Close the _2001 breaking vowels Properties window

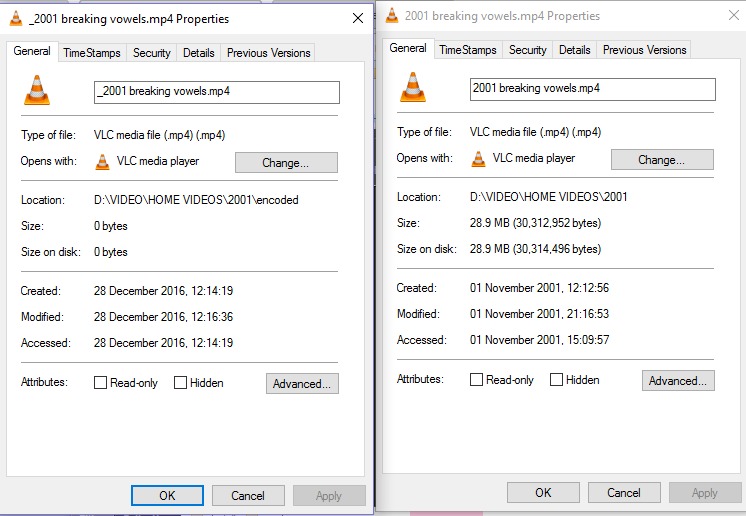pyautogui.click(x=358, y=19)
